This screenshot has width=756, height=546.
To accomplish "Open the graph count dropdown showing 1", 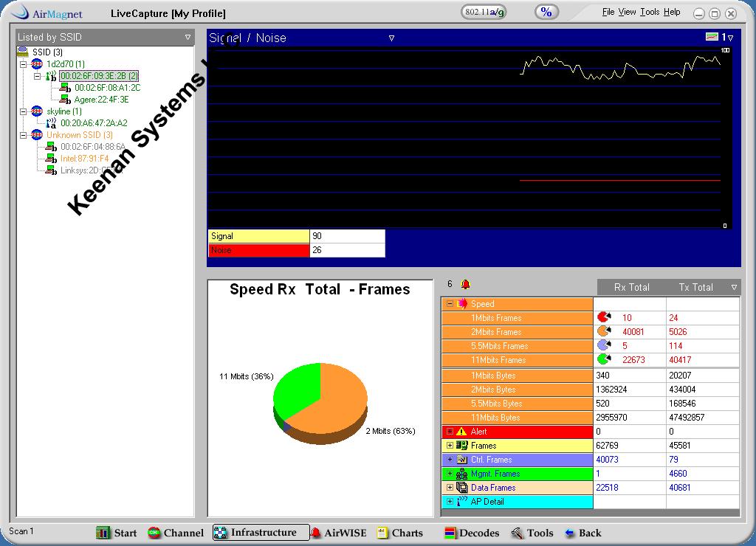I will click(730, 38).
